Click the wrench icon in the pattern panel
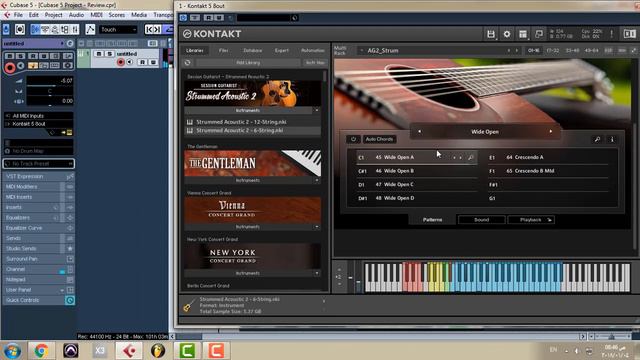Image resolution: width=640 pixels, height=360 pixels. [x=597, y=139]
